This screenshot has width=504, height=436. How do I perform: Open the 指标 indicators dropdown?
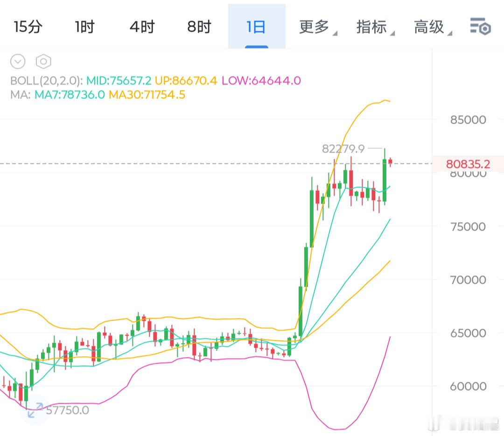coord(375,27)
